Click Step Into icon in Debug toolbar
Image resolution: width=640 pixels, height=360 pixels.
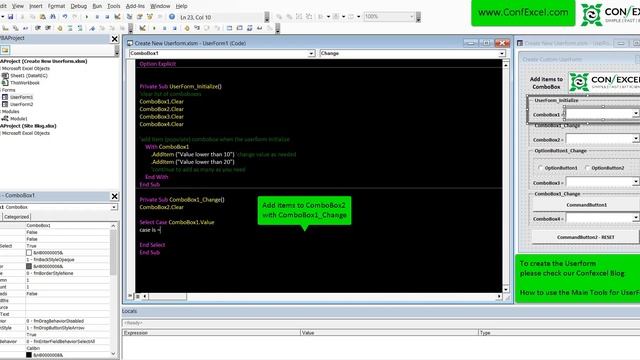197,28
